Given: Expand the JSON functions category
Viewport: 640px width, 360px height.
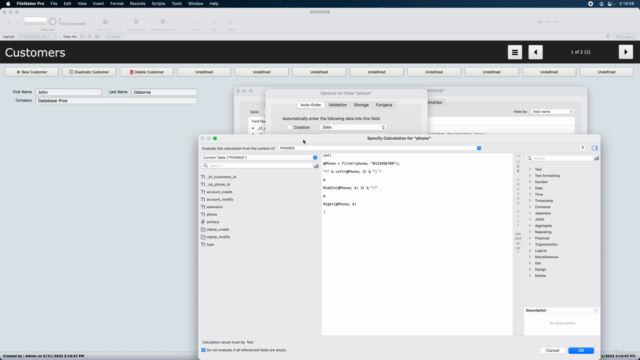Looking at the screenshot, I should (x=530, y=220).
